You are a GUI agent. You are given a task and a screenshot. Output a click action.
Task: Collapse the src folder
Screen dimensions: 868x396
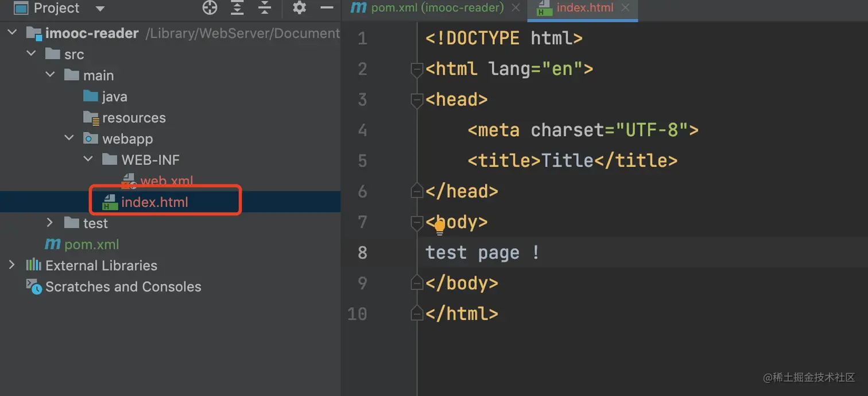click(x=31, y=53)
